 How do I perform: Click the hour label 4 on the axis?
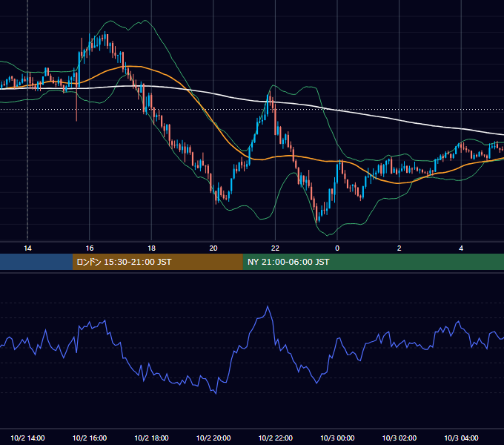click(461, 248)
